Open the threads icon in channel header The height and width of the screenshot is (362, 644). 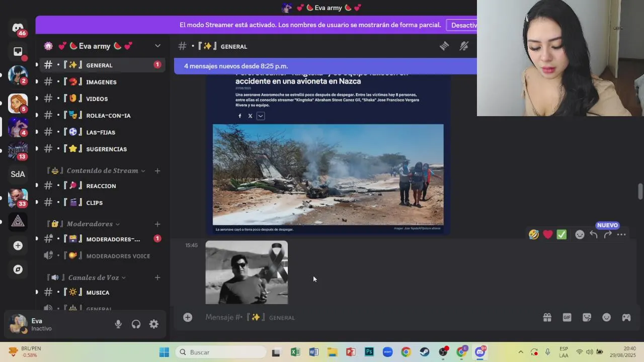click(x=444, y=46)
